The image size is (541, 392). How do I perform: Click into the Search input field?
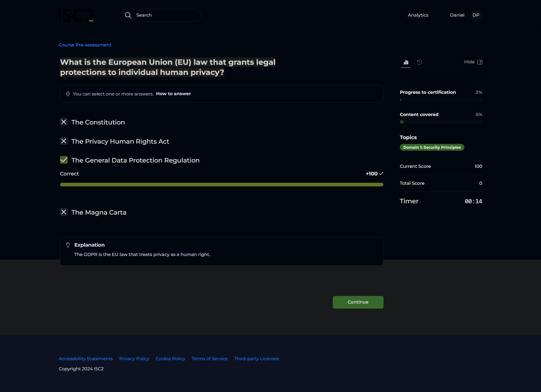pos(166,15)
